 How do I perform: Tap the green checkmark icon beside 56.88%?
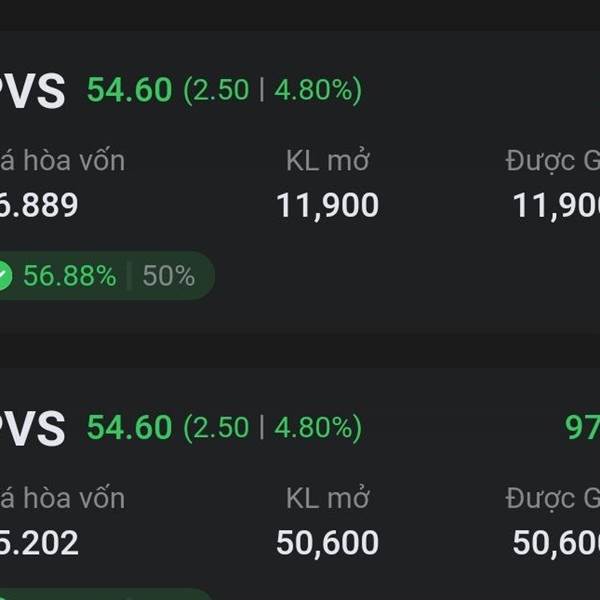[4, 276]
